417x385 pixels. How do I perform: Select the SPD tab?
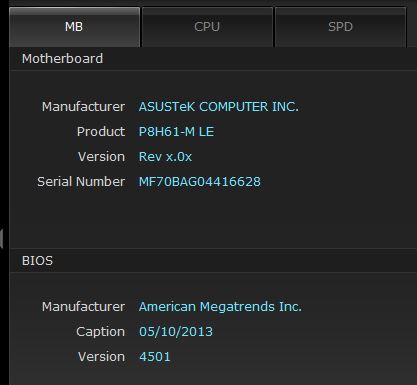tap(340, 27)
